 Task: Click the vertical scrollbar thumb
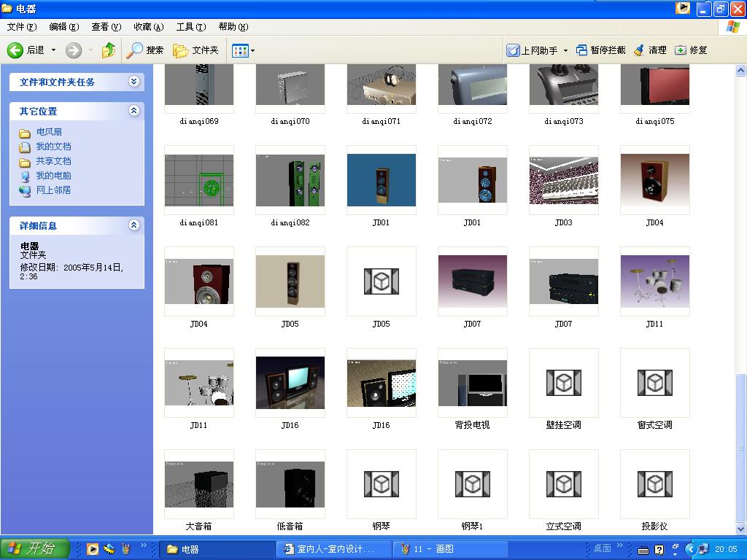click(740, 447)
